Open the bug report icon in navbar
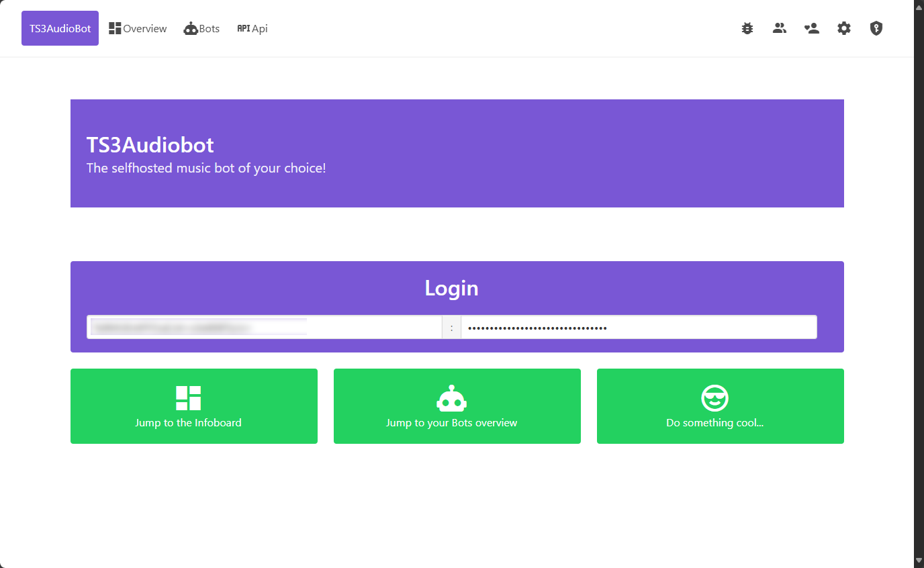 747,28
